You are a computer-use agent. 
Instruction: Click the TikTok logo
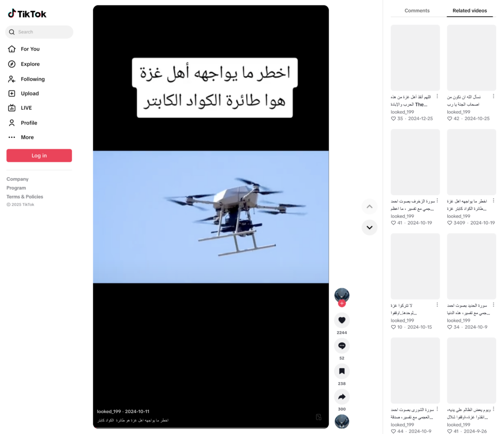click(x=28, y=14)
